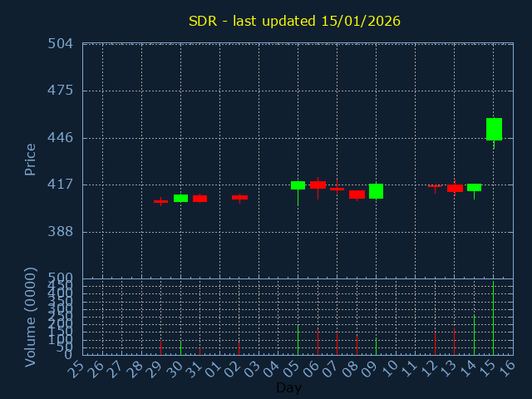Click the chart title 'SDR - last updated 15/01/2026'
This screenshot has width=532, height=399.
(294, 21)
